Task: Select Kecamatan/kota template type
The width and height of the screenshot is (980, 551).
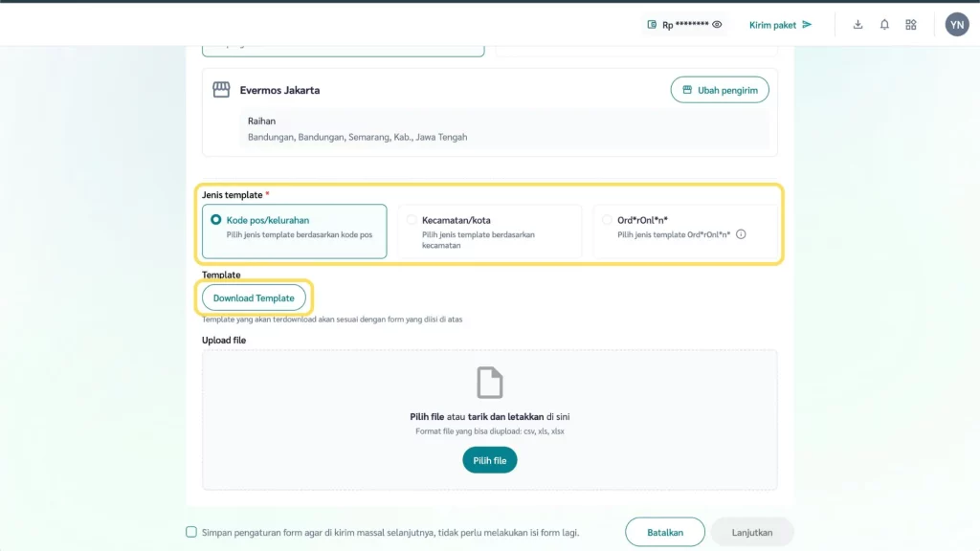Action: pos(412,220)
